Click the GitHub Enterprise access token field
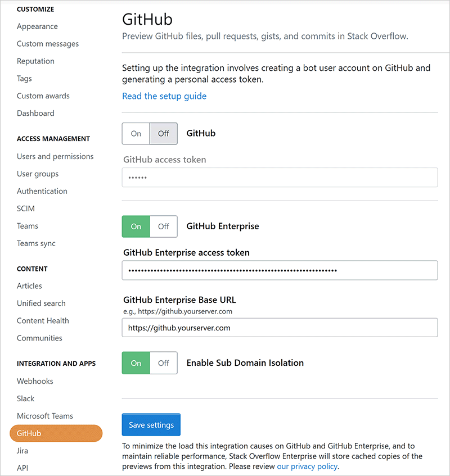Viewport: 450px width, 476px height. click(x=280, y=270)
